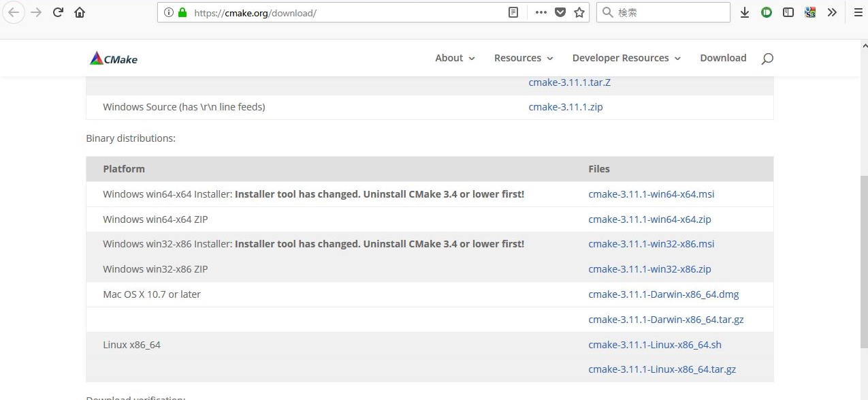Image resolution: width=868 pixels, height=400 pixels.
Task: Reload the current page
Action: click(x=58, y=12)
